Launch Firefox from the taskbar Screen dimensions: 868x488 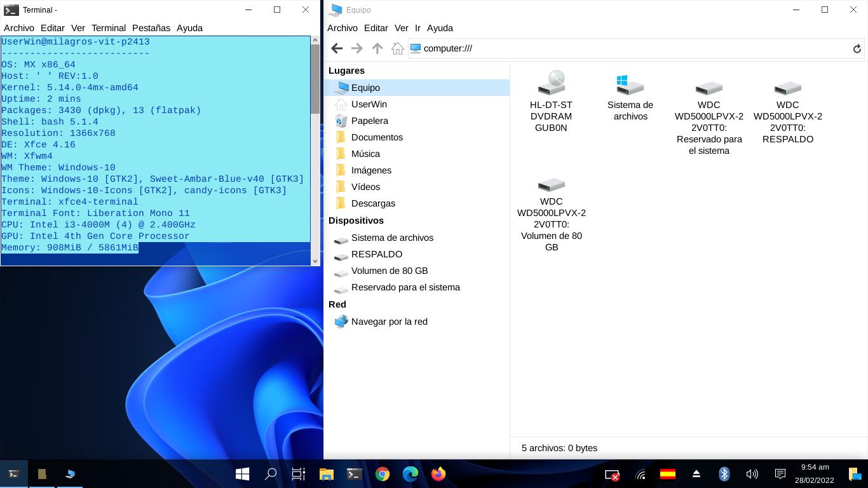pyautogui.click(x=438, y=474)
